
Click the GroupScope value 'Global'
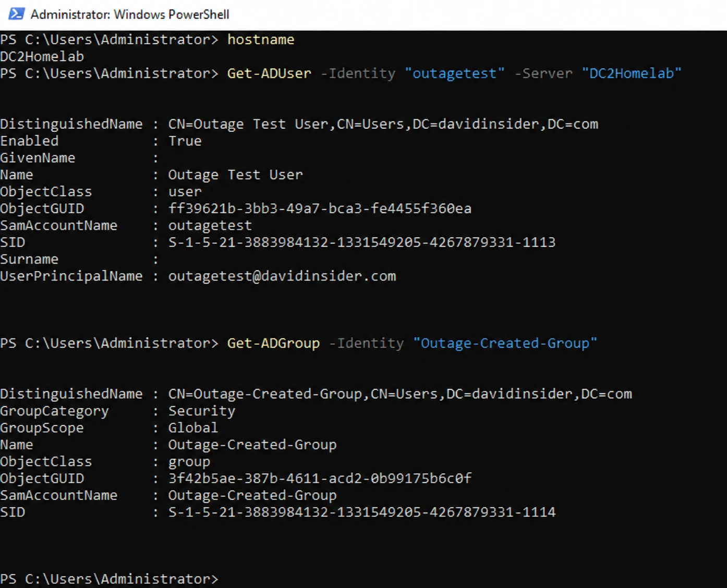[193, 428]
